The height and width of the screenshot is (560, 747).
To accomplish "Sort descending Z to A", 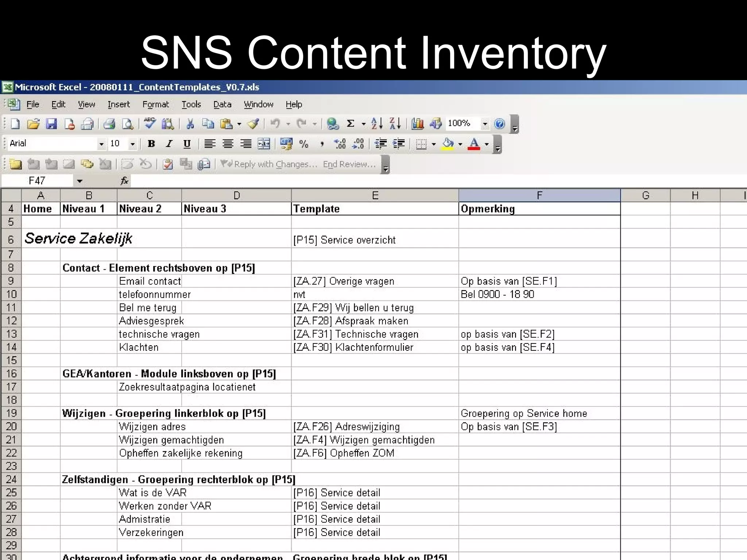I will (395, 124).
